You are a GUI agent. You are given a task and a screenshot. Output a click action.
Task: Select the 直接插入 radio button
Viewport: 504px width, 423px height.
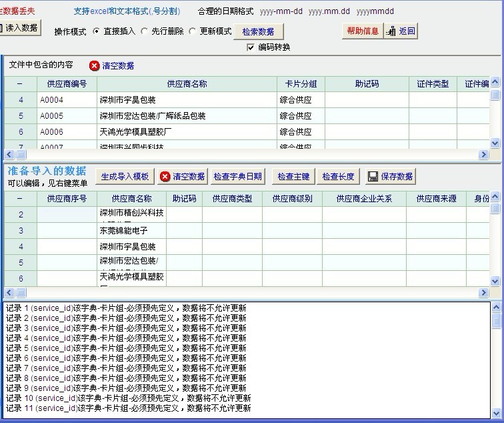(97, 31)
